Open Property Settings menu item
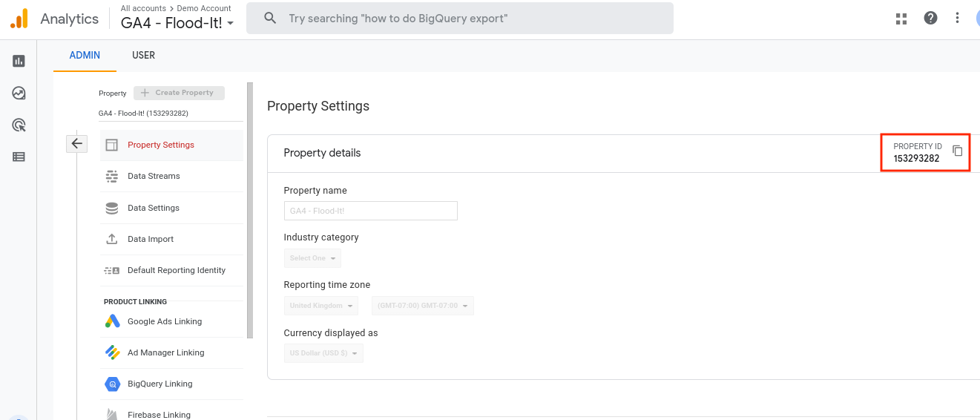Viewport: 980px width, 420px height. coord(171,145)
